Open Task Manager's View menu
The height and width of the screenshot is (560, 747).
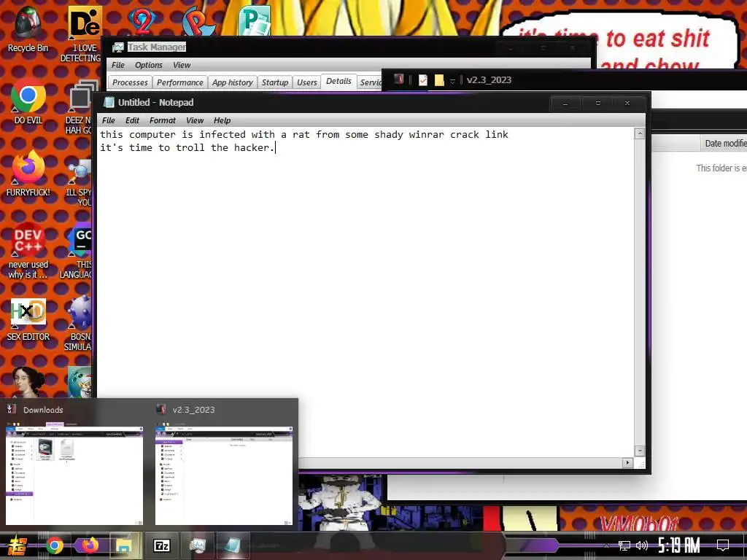click(182, 65)
